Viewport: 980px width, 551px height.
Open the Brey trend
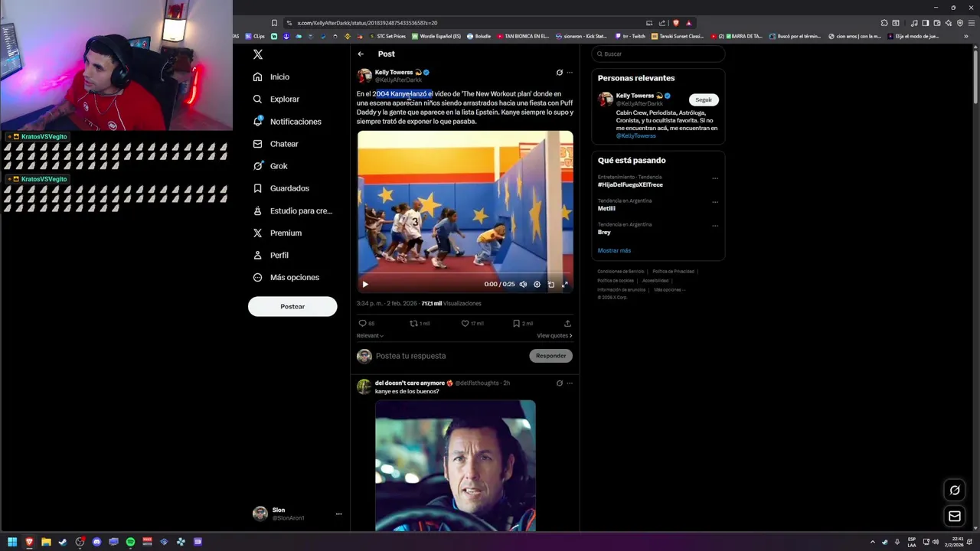point(604,232)
